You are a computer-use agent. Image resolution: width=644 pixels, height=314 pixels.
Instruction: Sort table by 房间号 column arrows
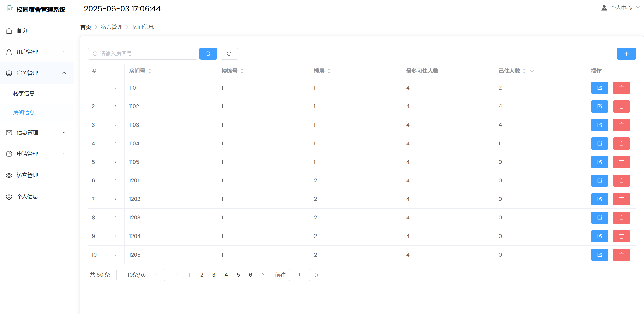pyautogui.click(x=150, y=71)
